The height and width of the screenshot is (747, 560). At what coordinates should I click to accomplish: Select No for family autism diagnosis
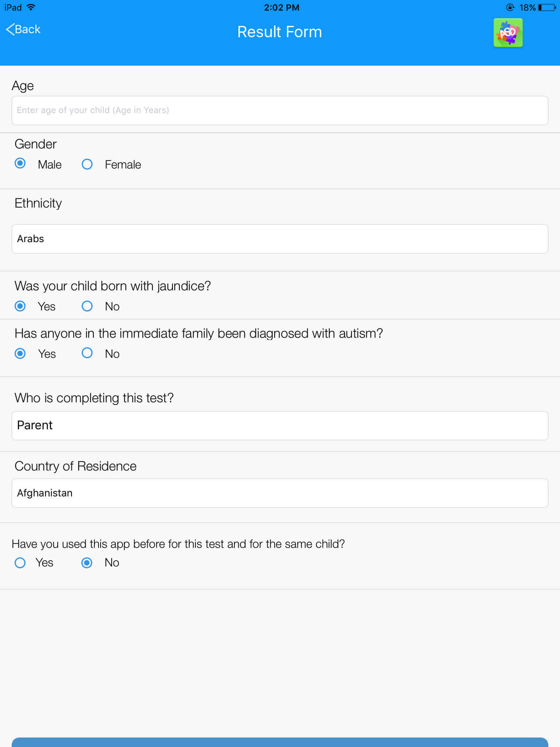pos(87,353)
